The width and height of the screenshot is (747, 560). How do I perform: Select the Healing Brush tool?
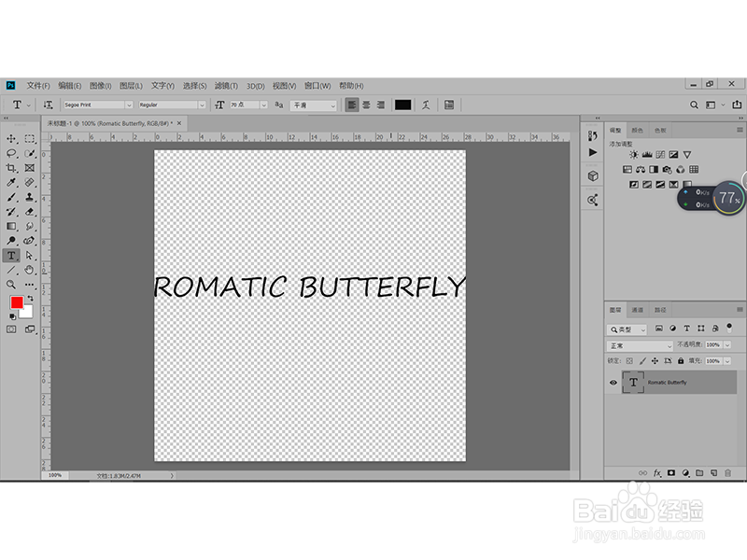[x=30, y=182]
